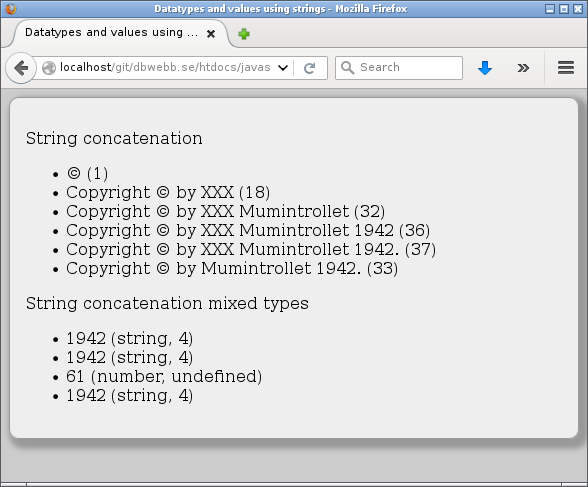Maximize the Firefox window
The width and height of the screenshot is (588, 487).
coord(564,9)
